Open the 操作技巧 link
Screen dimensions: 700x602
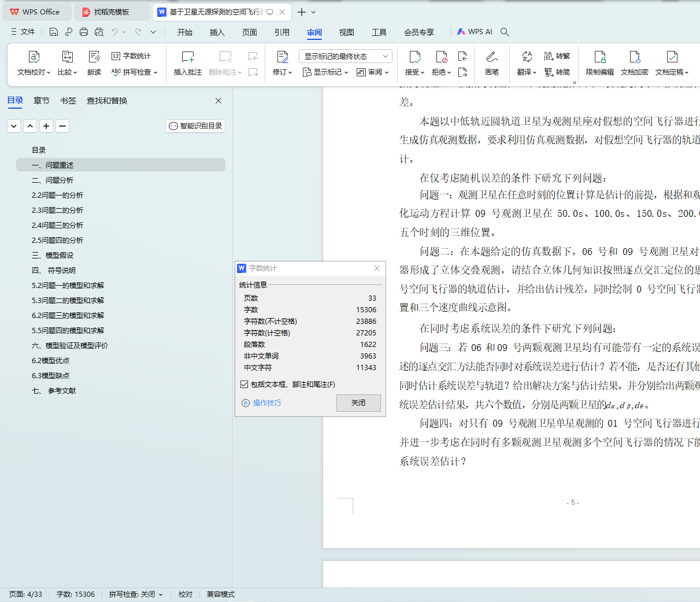[x=261, y=403]
